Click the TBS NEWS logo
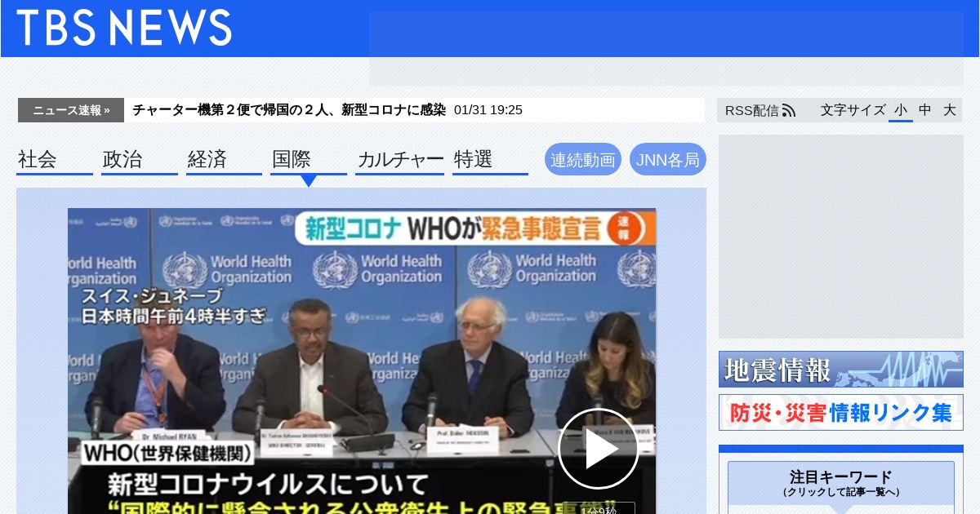The image size is (980, 514). pos(124,28)
